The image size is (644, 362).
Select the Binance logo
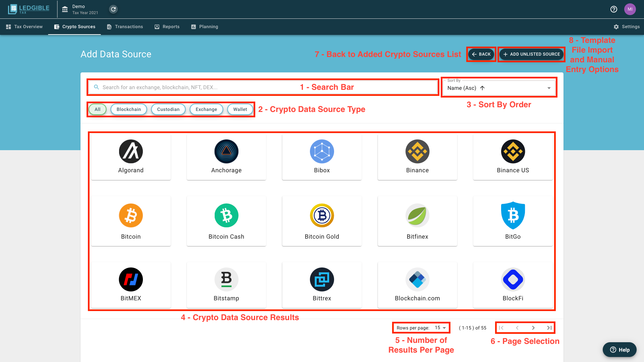point(418,152)
